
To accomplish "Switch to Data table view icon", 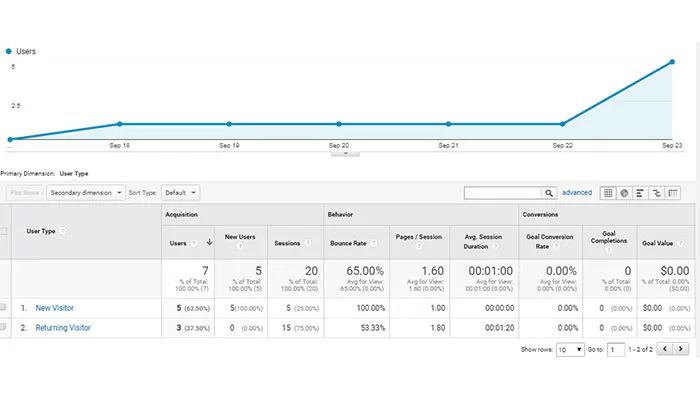I will pyautogui.click(x=608, y=193).
